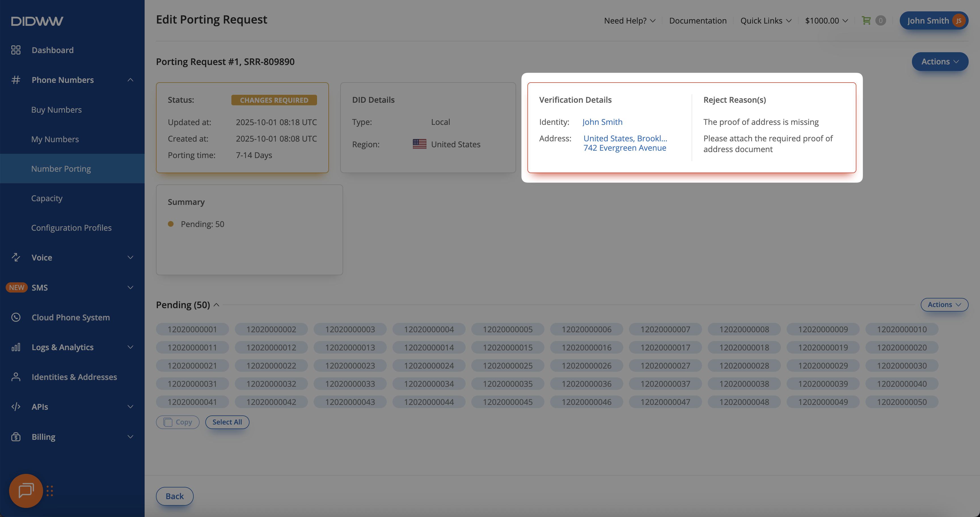Go to My Numbers in sidebar
This screenshot has height=517, width=980.
tap(55, 139)
